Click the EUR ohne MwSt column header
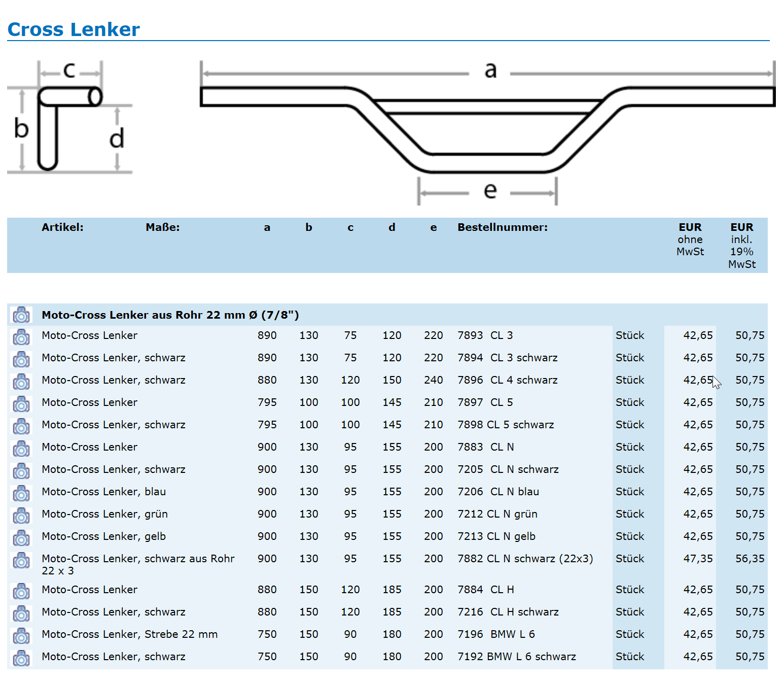Viewport: 784px width, 683px height. (690, 240)
